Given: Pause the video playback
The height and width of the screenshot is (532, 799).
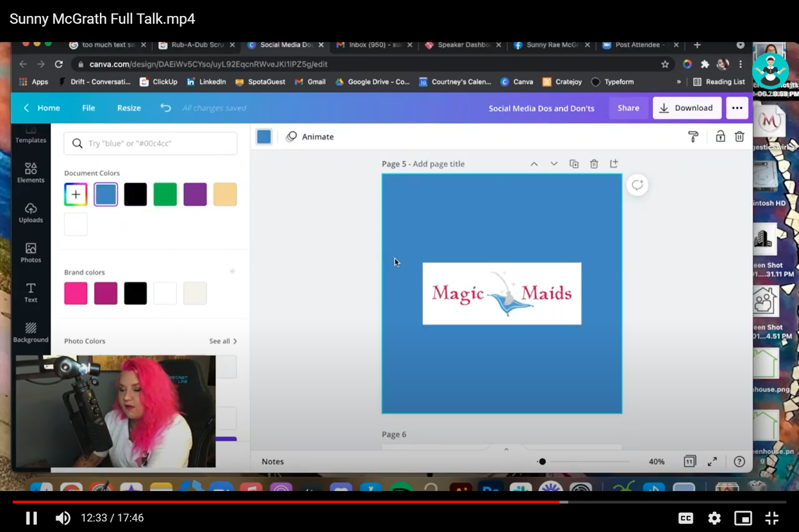Looking at the screenshot, I should coord(31,518).
